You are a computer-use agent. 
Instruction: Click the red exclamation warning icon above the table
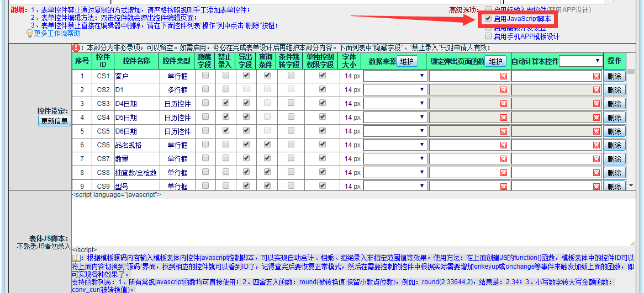tap(76, 49)
